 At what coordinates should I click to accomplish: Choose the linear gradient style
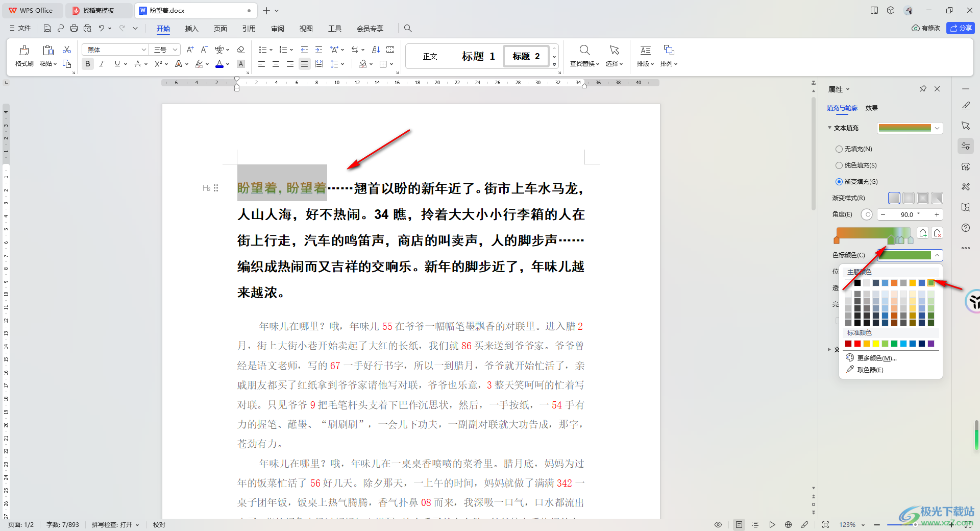tap(894, 198)
